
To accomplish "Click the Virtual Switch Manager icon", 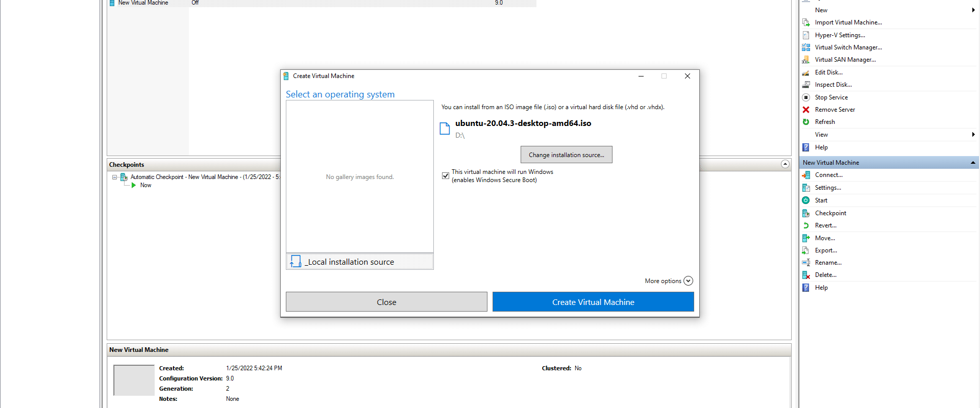I will [x=806, y=47].
